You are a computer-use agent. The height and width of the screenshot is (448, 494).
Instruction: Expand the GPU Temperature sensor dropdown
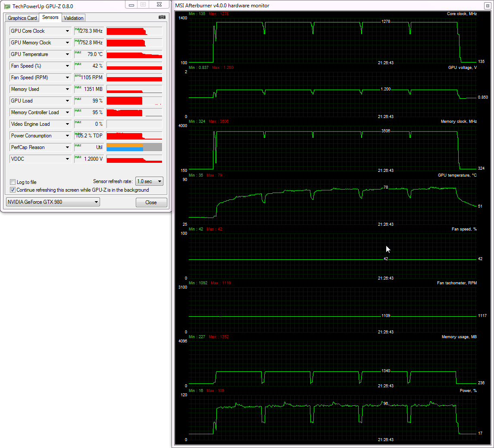67,54
